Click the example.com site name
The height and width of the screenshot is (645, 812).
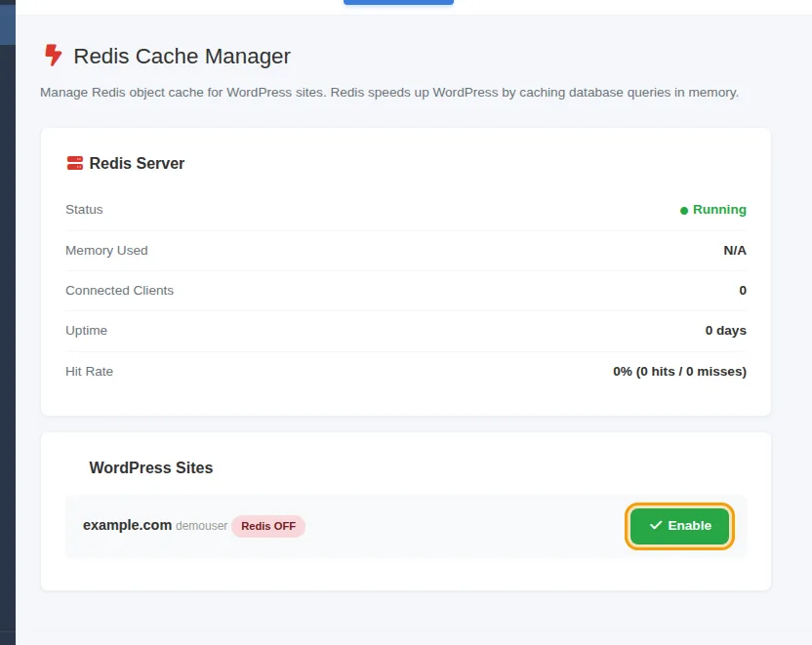(128, 525)
